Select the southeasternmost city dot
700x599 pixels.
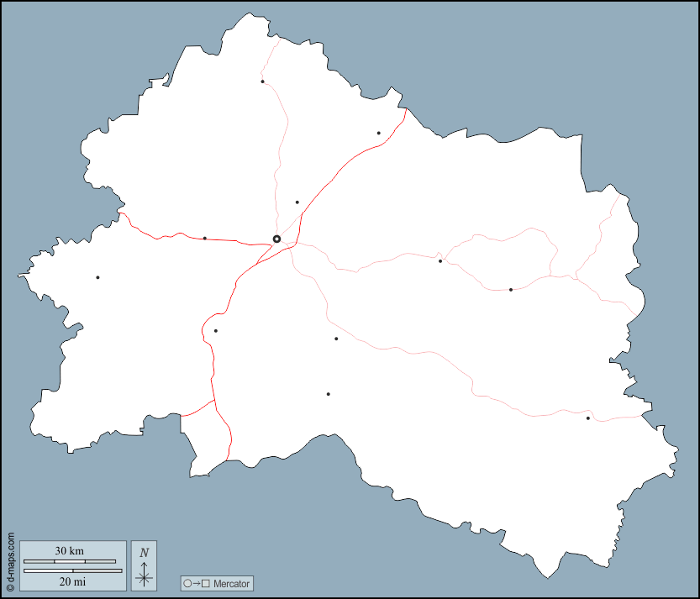(588, 418)
